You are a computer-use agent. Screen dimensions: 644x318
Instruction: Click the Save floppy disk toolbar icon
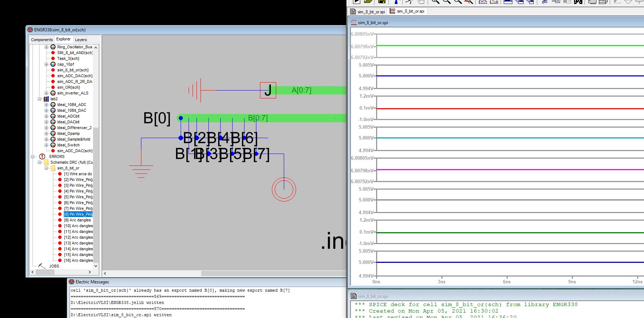click(x=382, y=1)
